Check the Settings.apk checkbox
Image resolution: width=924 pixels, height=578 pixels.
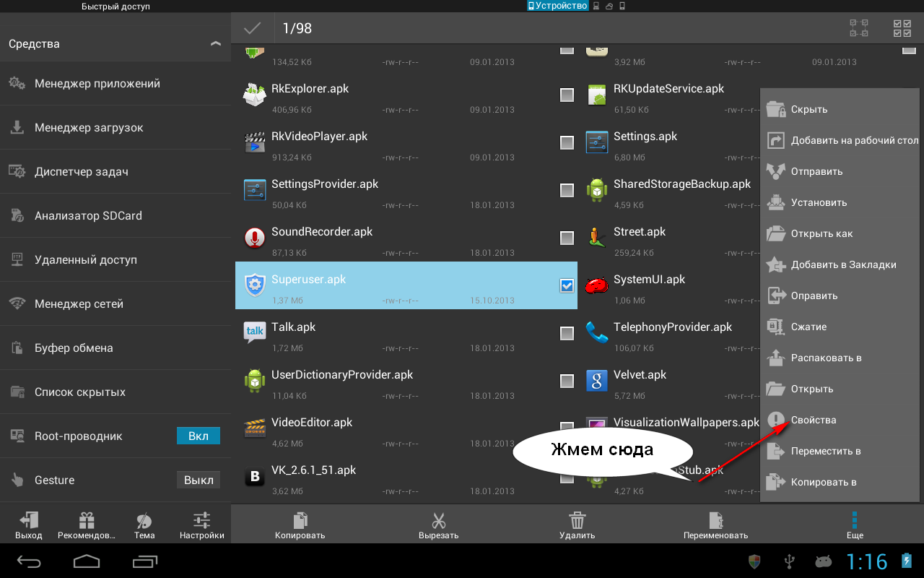pos(567,143)
